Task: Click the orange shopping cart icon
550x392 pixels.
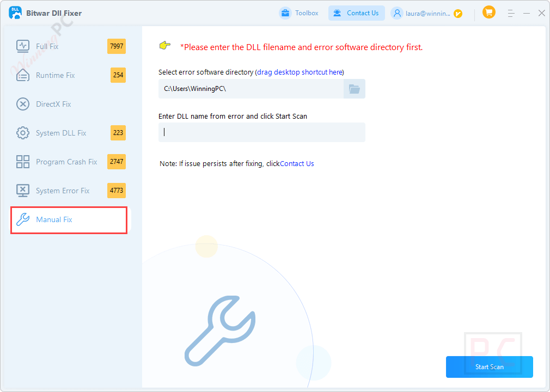Action: (488, 12)
